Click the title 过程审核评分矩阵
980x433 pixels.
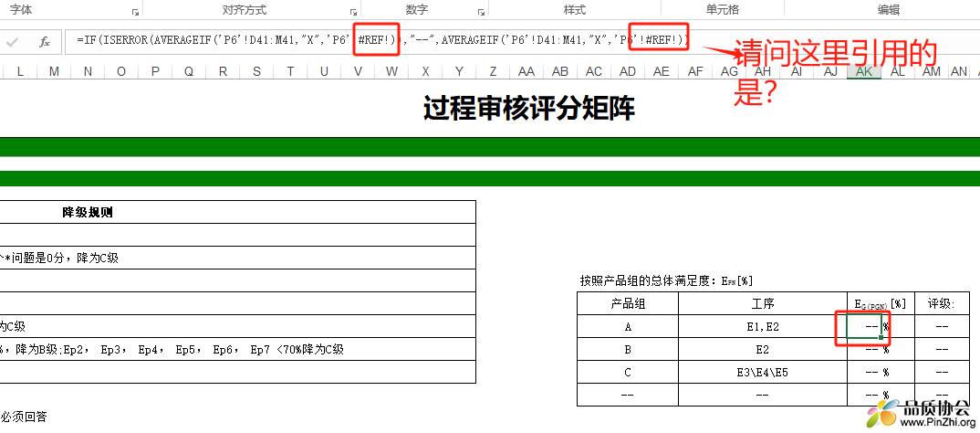[x=528, y=108]
